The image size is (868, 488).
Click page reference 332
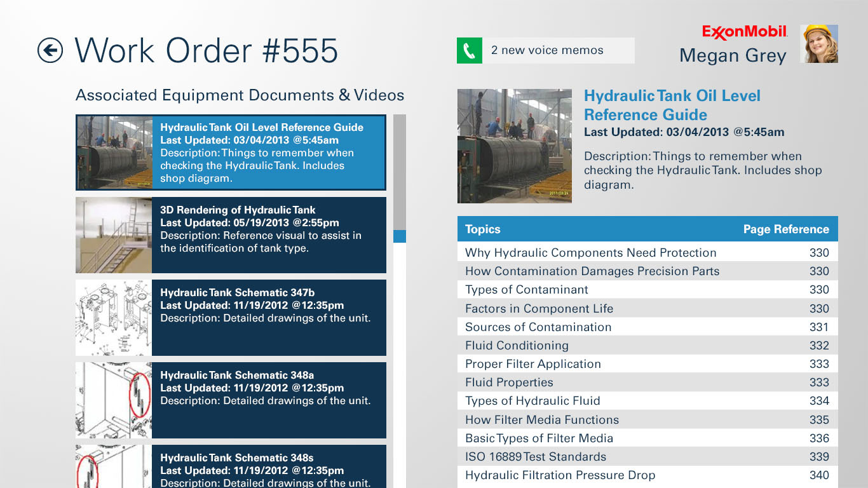819,345
